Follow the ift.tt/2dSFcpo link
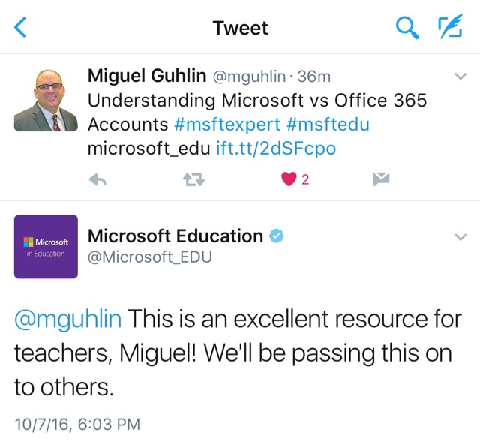480x448 pixels. click(x=276, y=148)
